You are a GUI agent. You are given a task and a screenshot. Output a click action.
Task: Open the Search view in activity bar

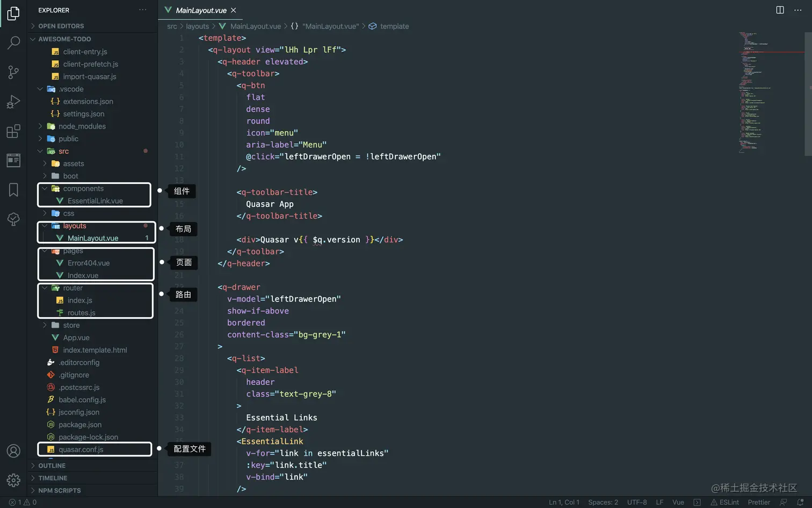tap(13, 42)
